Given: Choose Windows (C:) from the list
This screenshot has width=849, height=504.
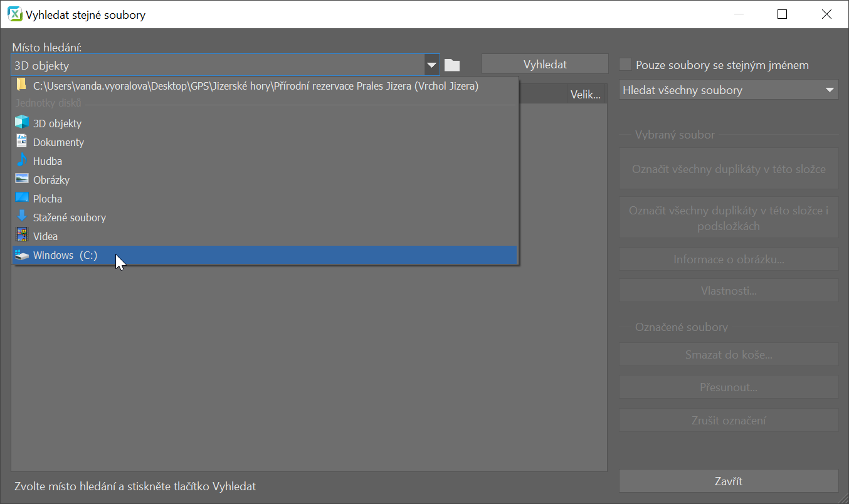Looking at the screenshot, I should pos(65,255).
